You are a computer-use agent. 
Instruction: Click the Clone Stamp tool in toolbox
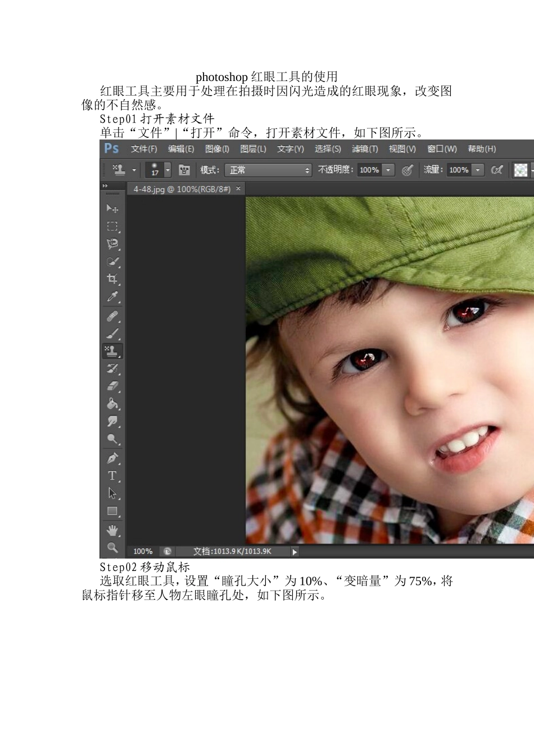point(112,351)
